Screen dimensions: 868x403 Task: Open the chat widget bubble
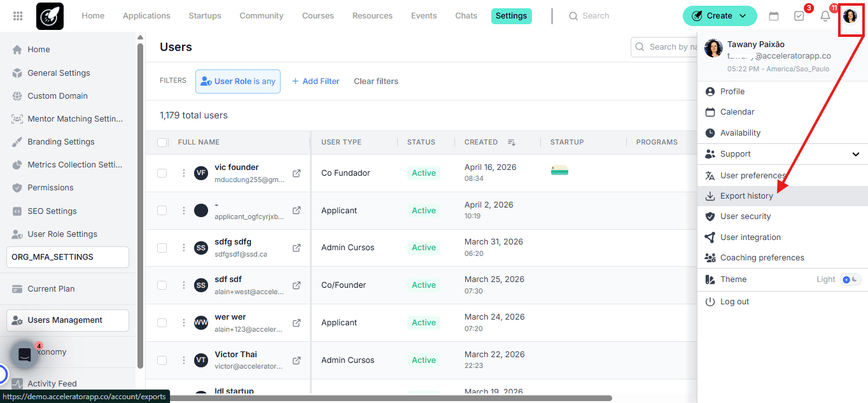[25, 355]
